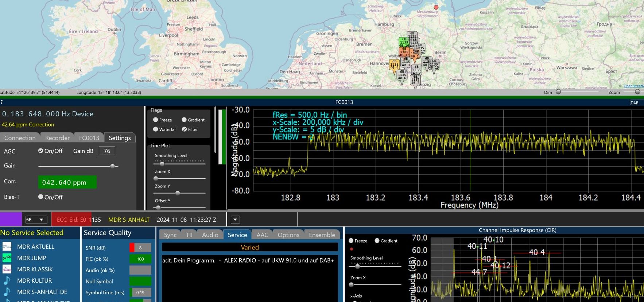Click the red location dot on map
644x302 pixels.
point(436,7)
